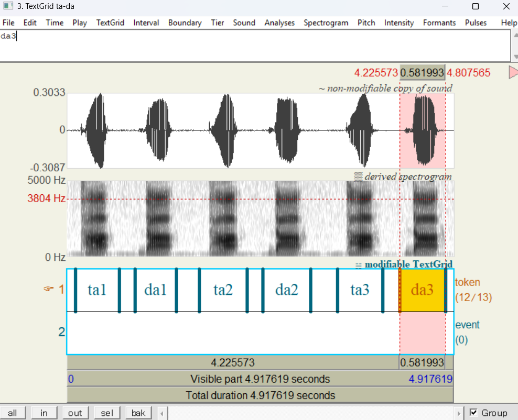Play the Total duration 4.917619 seconds bar
Image resolution: width=518 pixels, height=420 pixels.
(x=260, y=395)
